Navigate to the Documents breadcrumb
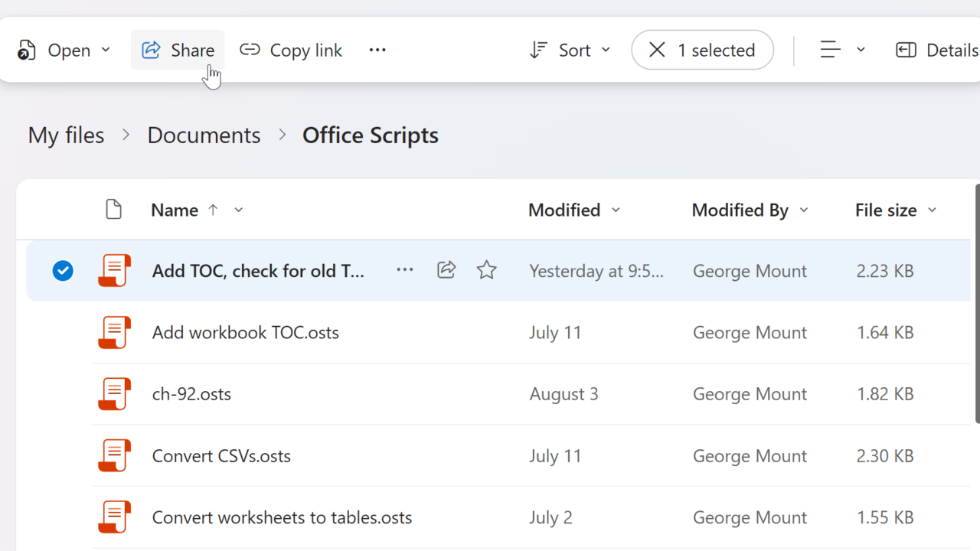Image resolution: width=980 pixels, height=551 pixels. click(x=204, y=135)
